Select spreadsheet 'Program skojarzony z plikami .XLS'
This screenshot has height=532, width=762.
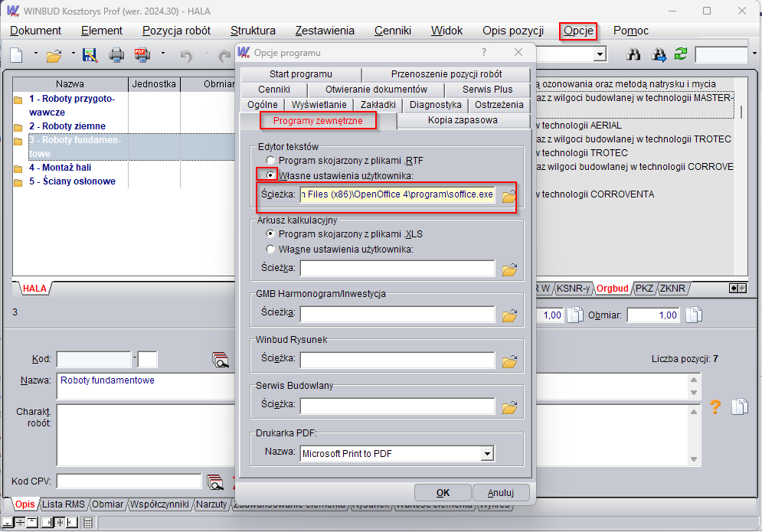[270, 233]
